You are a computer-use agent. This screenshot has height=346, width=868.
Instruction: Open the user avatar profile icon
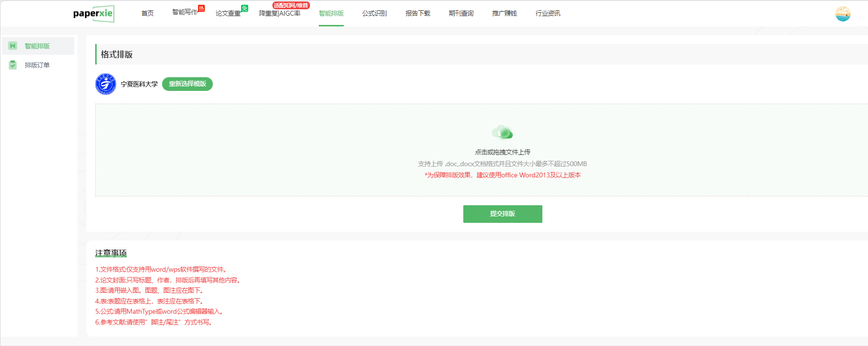pos(843,14)
